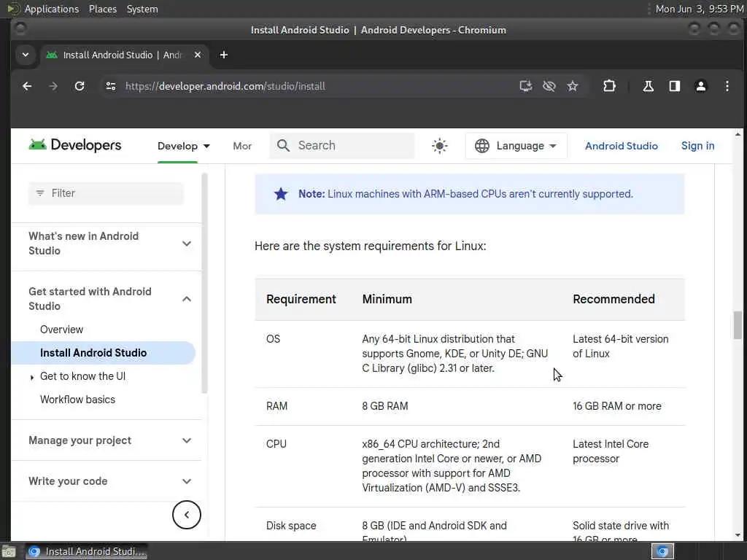Click the 'CPU' row label
This screenshot has height=560, width=747.
[x=276, y=444]
